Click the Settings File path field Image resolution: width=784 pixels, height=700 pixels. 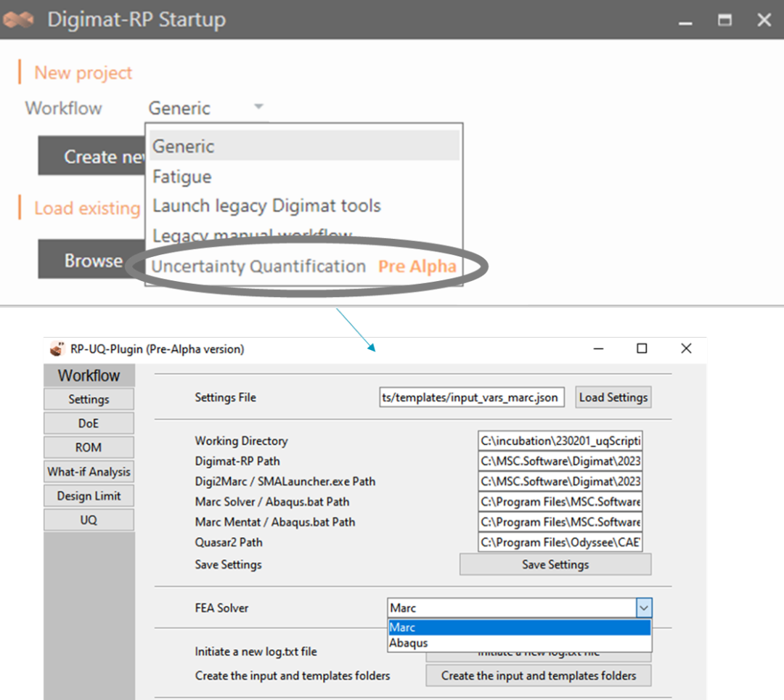(x=472, y=397)
